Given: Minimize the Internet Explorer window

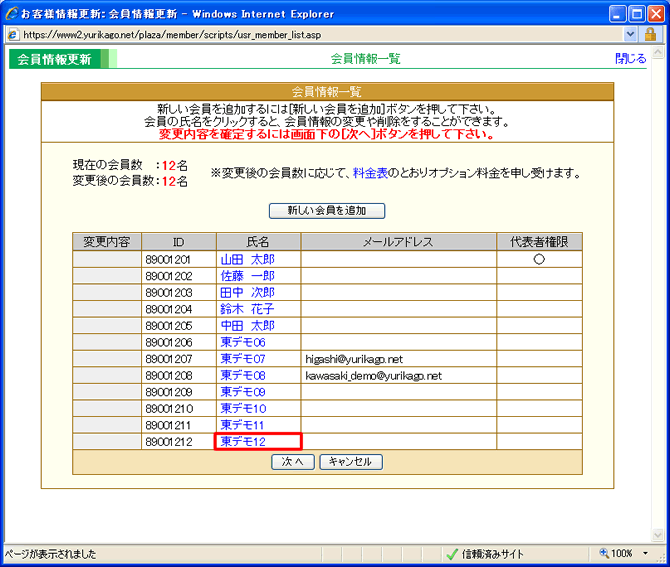Looking at the screenshot, I should (617, 14).
